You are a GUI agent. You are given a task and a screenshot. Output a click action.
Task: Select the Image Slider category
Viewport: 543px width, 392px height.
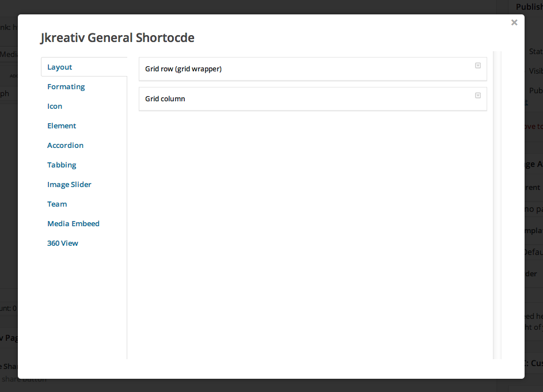(x=69, y=184)
